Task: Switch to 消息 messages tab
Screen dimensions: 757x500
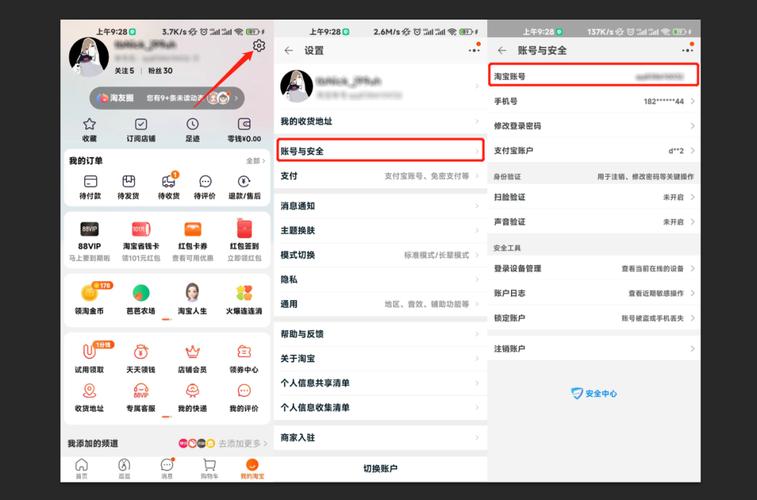Action: [167, 468]
